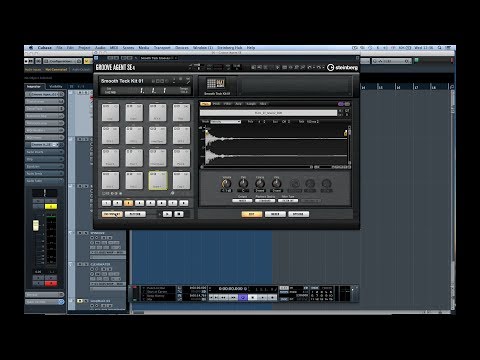This screenshot has width=480, height=360.
Task: Open the Configurations dropdown in the Cubase toolbar
Action: 62,61
